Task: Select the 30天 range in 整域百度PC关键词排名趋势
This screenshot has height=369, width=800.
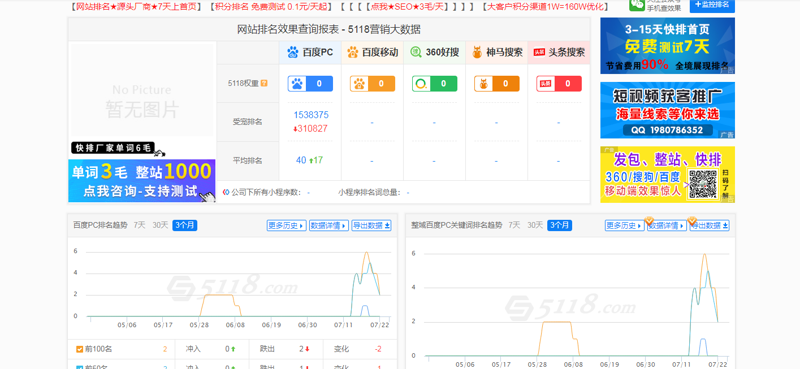Action: click(535, 225)
